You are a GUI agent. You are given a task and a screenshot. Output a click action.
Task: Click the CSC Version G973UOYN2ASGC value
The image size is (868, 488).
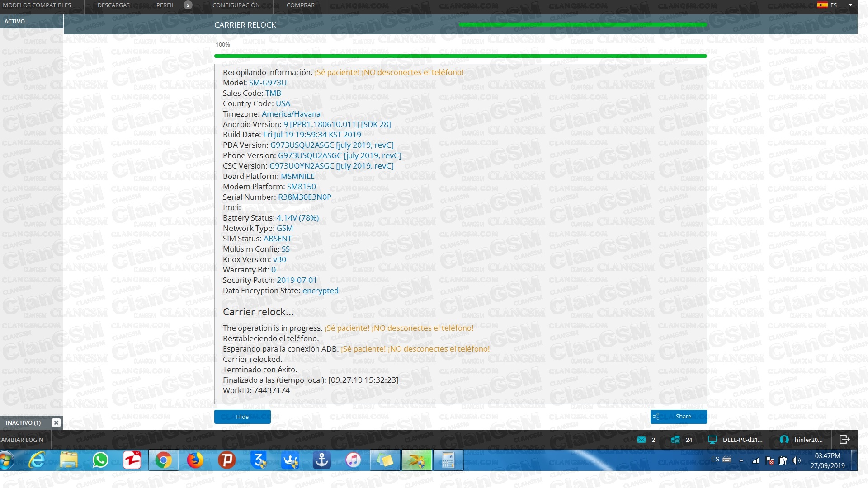[331, 166]
